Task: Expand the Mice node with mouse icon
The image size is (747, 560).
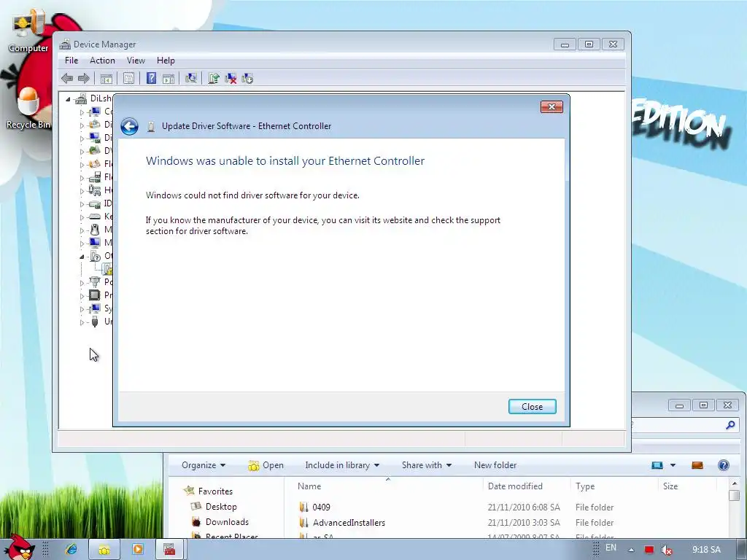Action: click(x=82, y=230)
